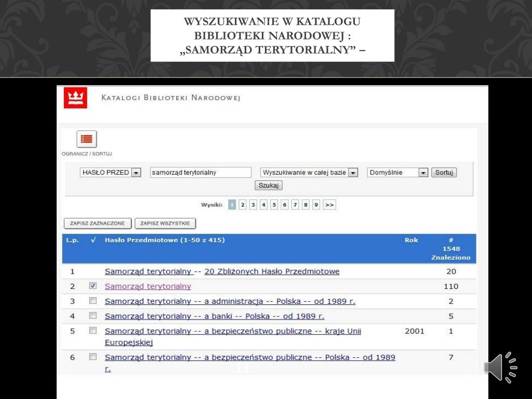Click the >> next pages button

(329, 205)
